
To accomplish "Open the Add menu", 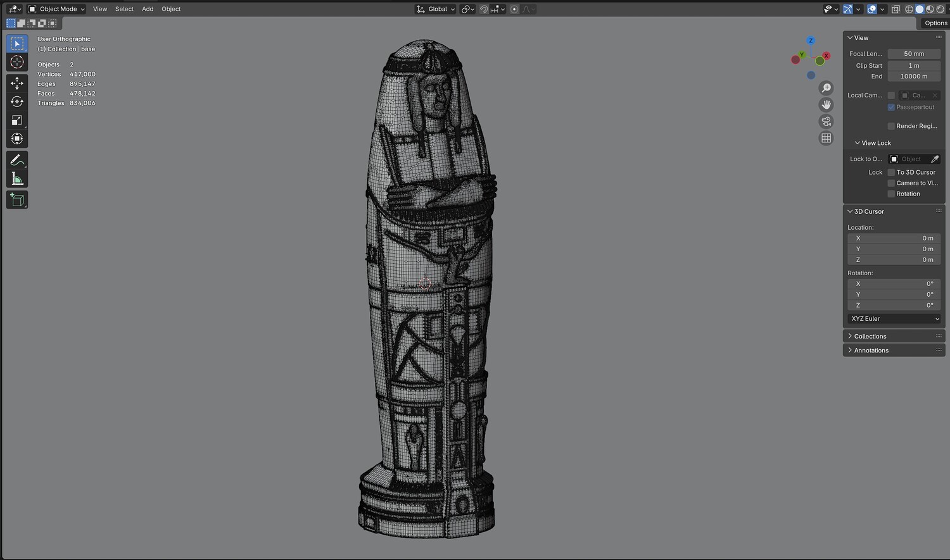I will click(148, 9).
